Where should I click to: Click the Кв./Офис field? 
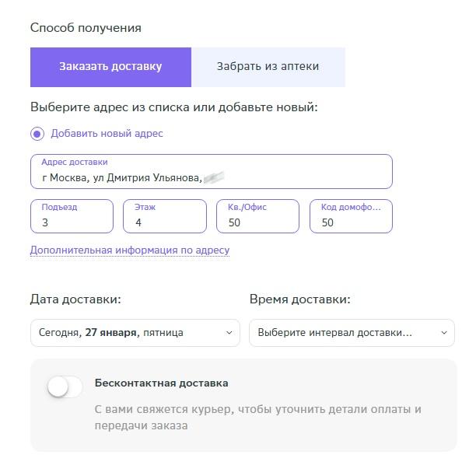pyautogui.click(x=257, y=216)
